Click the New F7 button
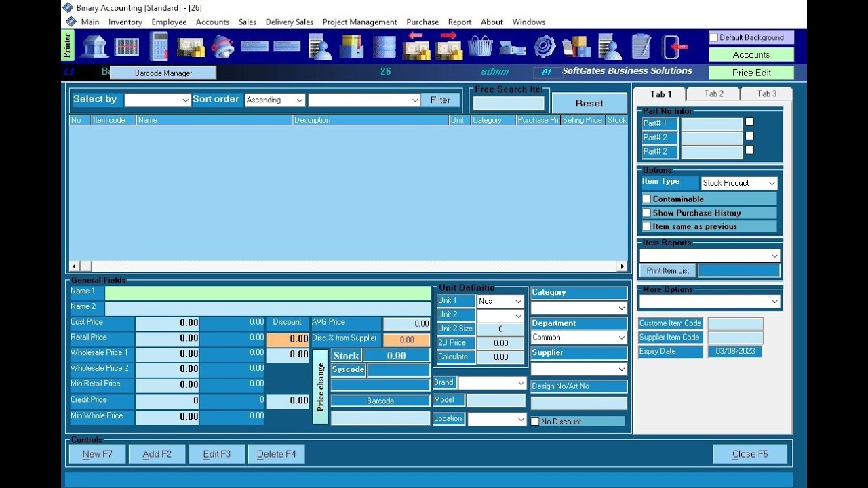Screen dimensions: 868x488 pos(98,454)
